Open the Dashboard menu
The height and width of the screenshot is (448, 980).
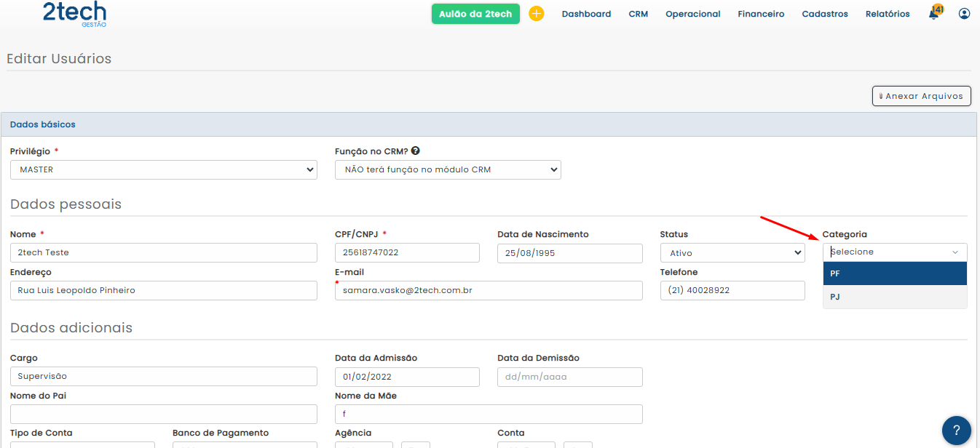click(586, 14)
